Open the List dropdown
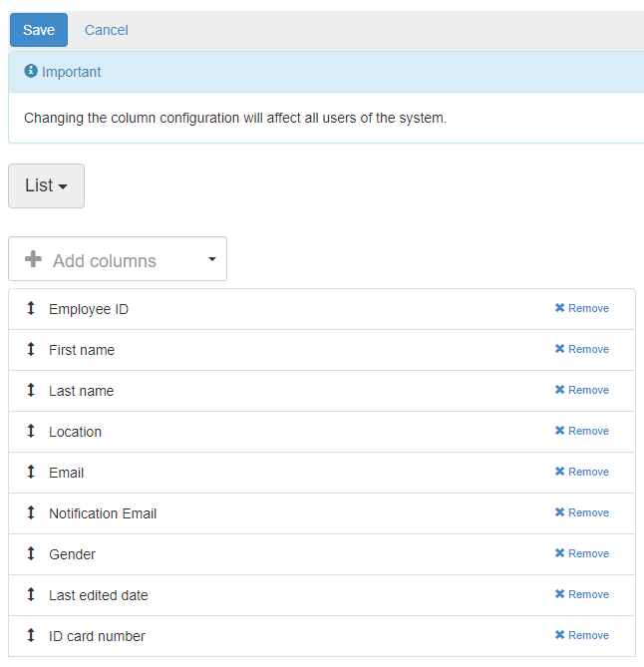Screen dimensions: 644x667 pos(46,185)
